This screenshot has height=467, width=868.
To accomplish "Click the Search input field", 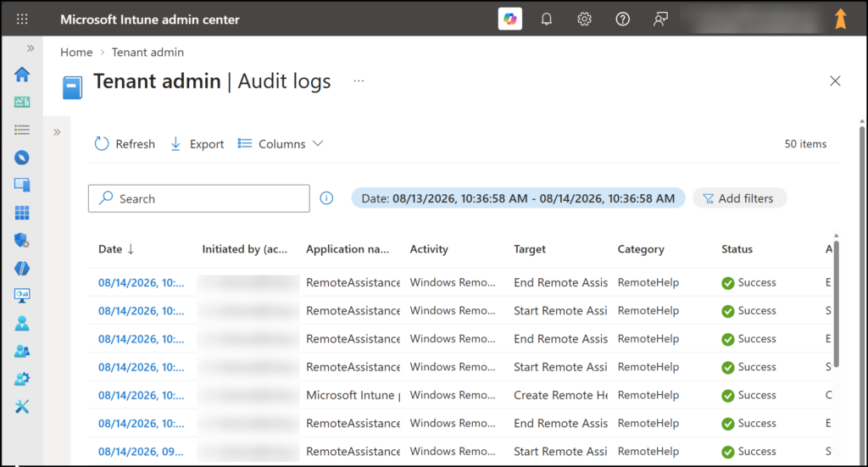I will (x=198, y=198).
